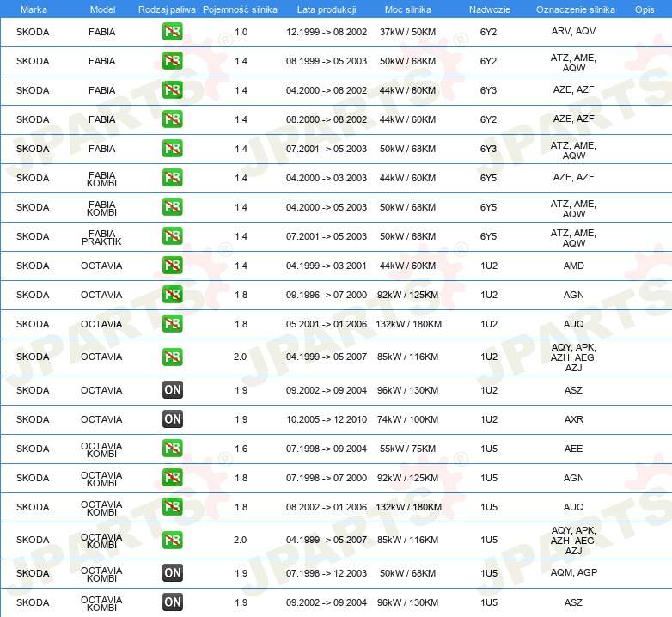
Task: Click petrol icon in Fabia 04.2000 -> 08.2002 row
Action: tap(172, 90)
